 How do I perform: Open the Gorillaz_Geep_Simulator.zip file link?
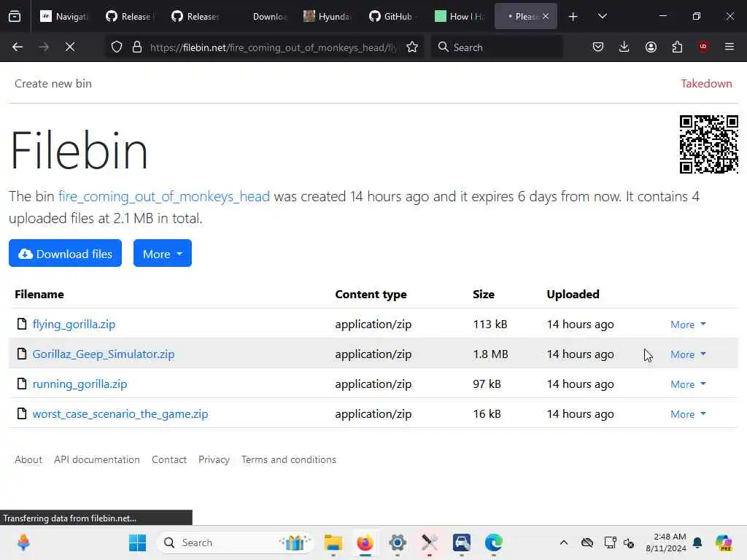pos(104,354)
